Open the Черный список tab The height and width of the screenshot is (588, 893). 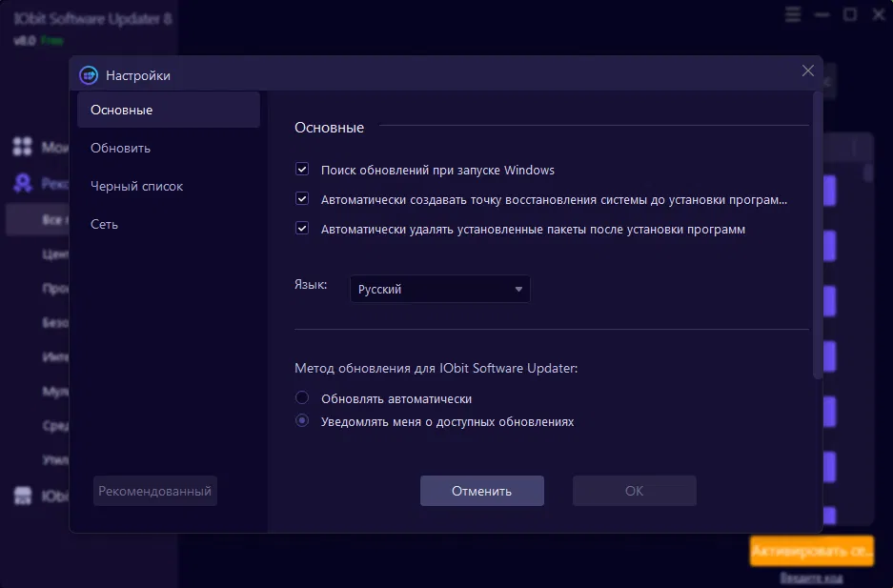click(136, 186)
